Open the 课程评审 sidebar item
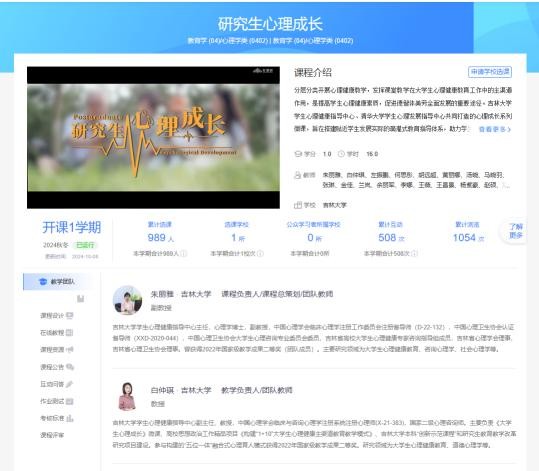 (52, 435)
